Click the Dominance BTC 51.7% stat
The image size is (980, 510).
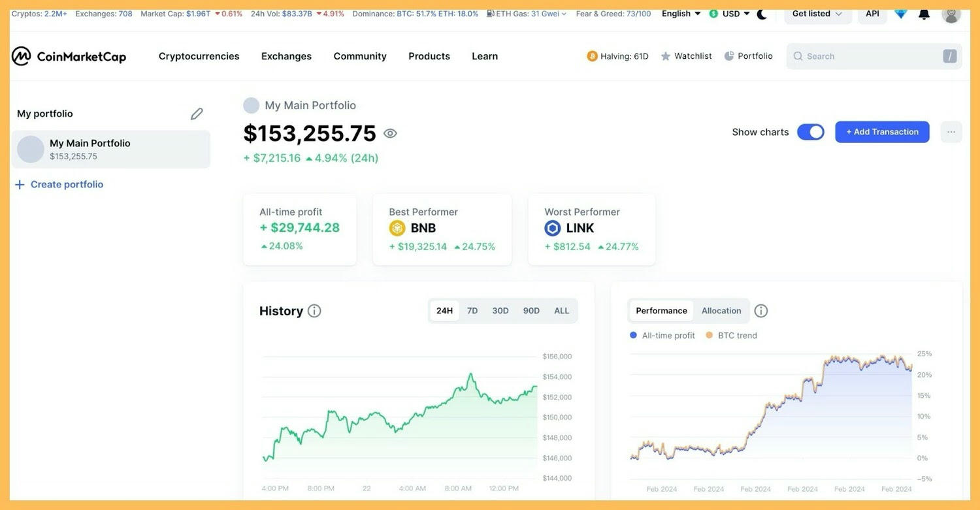click(x=416, y=14)
